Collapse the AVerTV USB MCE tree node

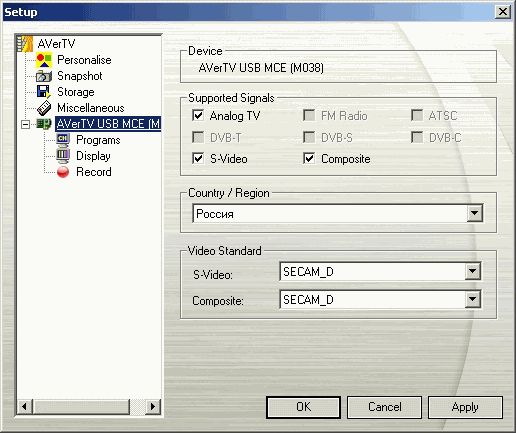coord(25,124)
